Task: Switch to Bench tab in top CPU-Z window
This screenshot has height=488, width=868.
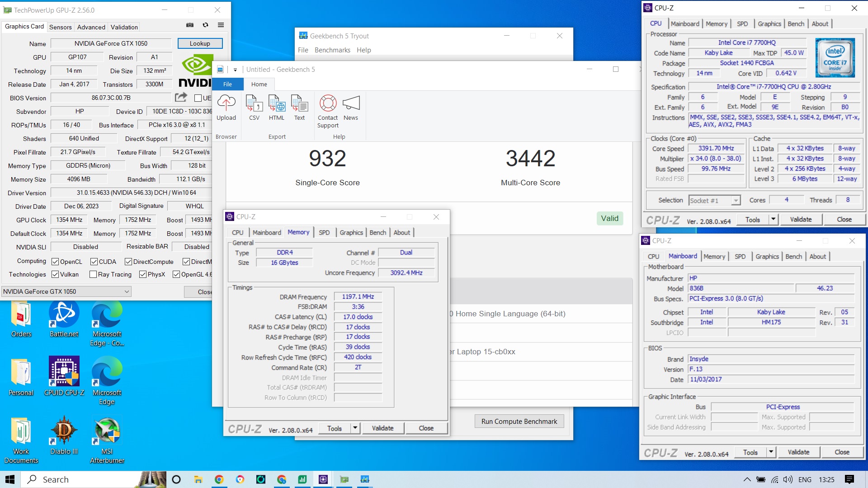Action: [x=796, y=23]
